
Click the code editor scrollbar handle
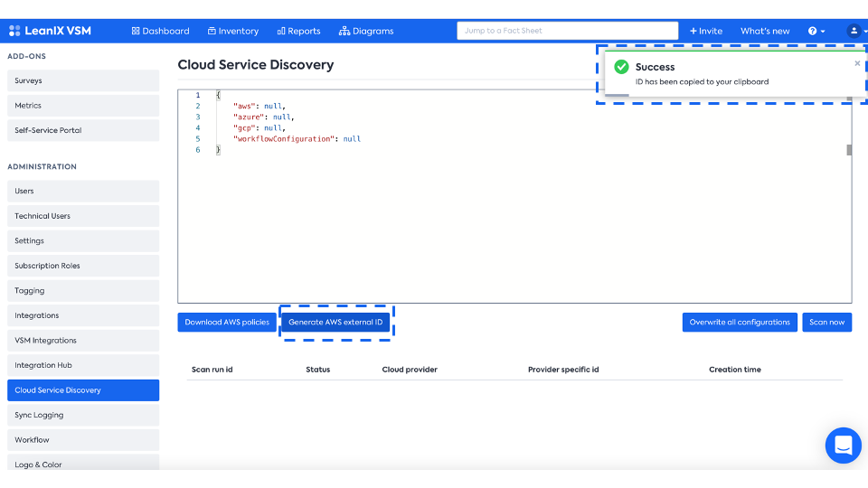(849, 150)
